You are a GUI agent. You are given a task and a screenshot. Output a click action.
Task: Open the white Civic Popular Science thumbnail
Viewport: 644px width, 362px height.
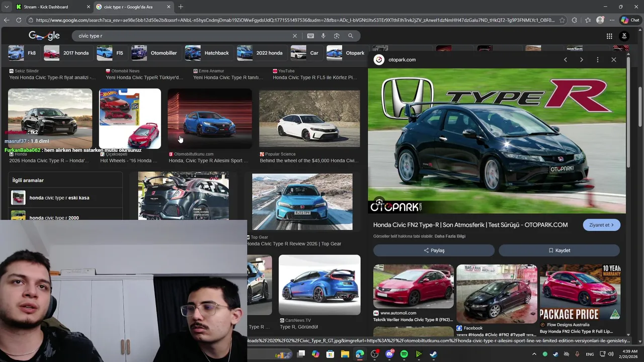309,119
